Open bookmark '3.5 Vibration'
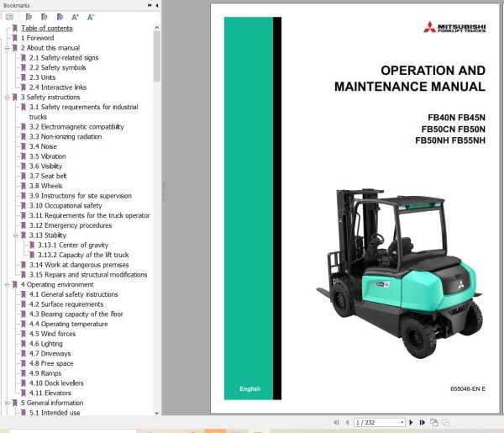The width and height of the screenshot is (504, 433). point(48,156)
